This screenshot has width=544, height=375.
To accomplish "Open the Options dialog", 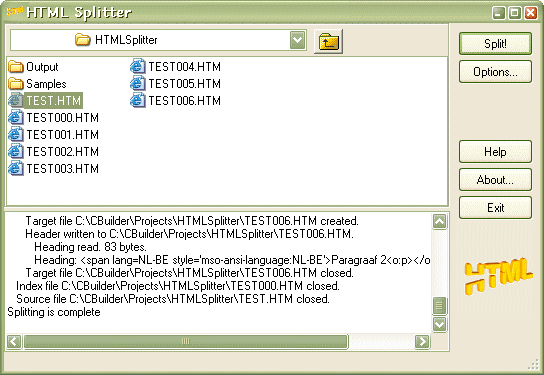I will coord(495,72).
